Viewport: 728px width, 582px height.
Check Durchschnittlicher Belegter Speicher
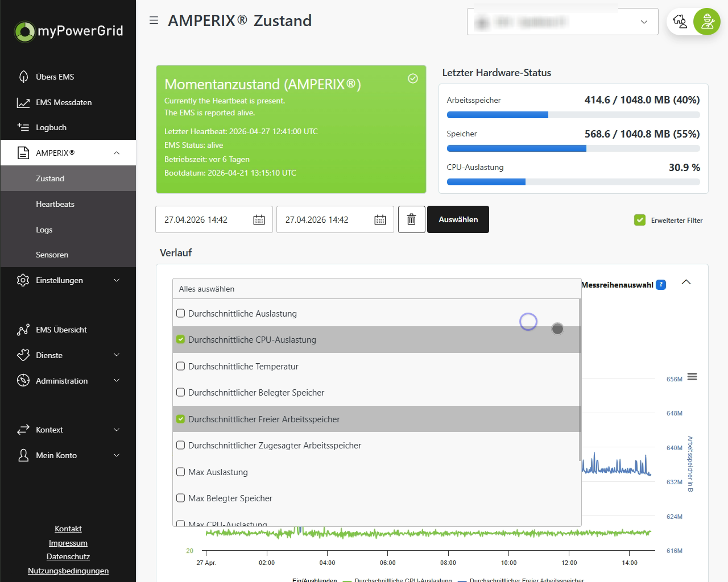(x=181, y=392)
